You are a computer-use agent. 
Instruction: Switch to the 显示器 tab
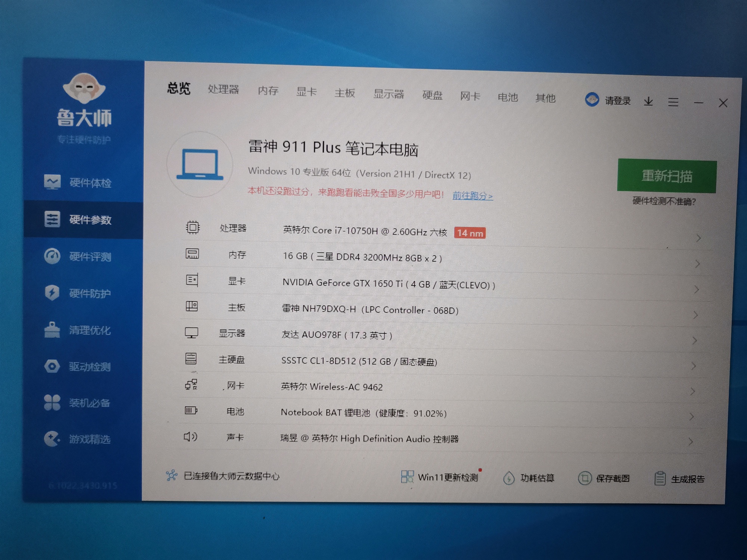[x=389, y=94]
